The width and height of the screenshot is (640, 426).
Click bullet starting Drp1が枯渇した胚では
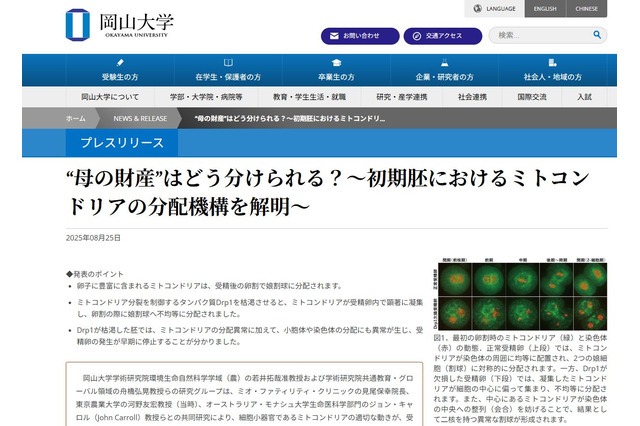[250, 336]
